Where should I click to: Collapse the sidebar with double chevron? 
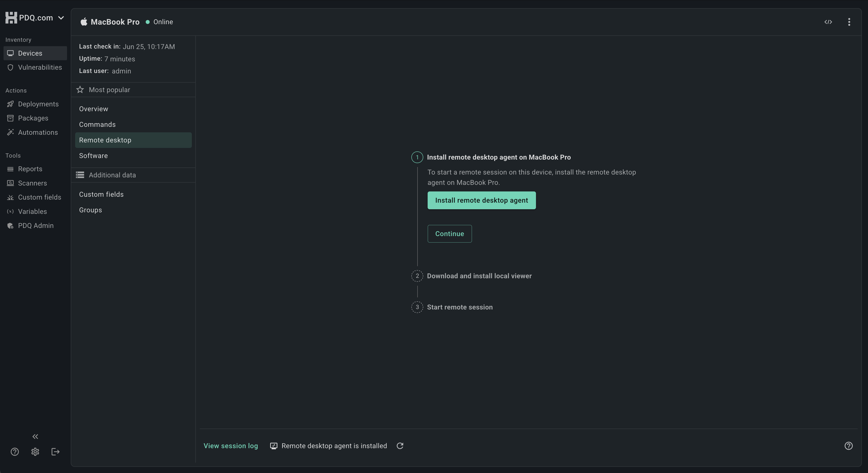35,437
